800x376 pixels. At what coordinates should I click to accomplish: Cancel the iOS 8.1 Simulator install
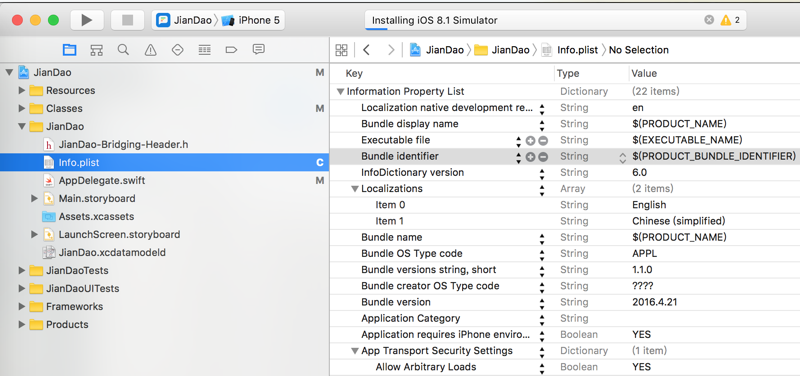pyautogui.click(x=709, y=20)
